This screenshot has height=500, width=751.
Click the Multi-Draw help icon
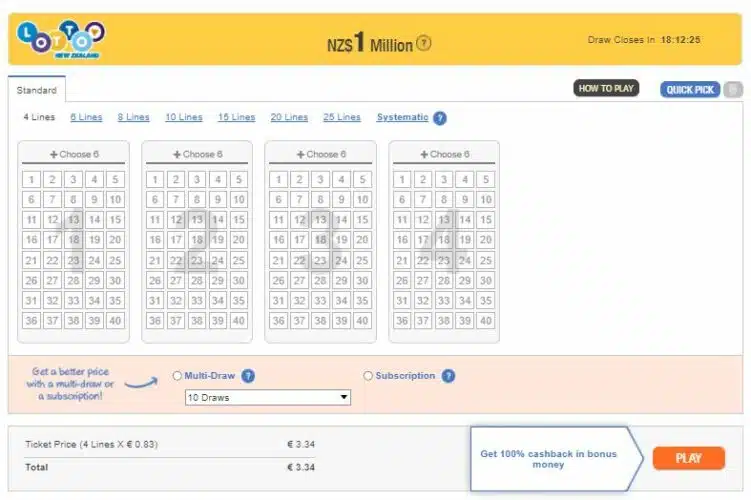click(x=248, y=376)
